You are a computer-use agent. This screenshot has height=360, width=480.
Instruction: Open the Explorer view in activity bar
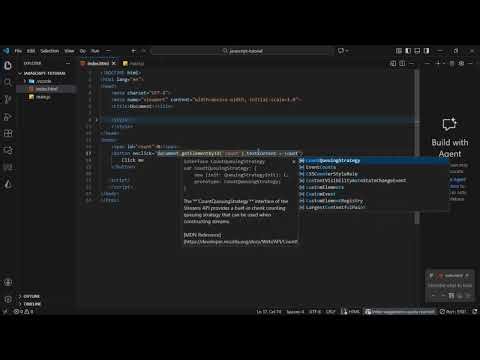8,65
